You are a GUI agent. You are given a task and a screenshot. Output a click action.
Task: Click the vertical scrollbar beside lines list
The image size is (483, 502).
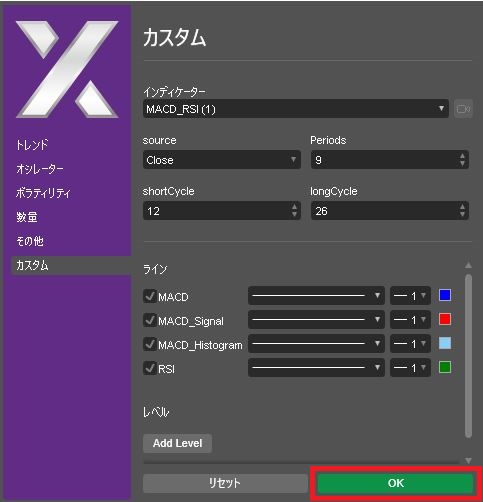468,356
